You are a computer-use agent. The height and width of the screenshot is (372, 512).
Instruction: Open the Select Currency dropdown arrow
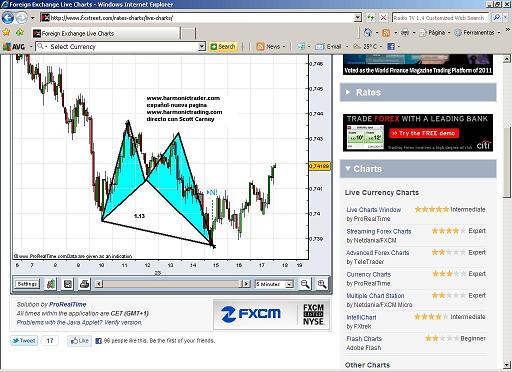[202, 47]
